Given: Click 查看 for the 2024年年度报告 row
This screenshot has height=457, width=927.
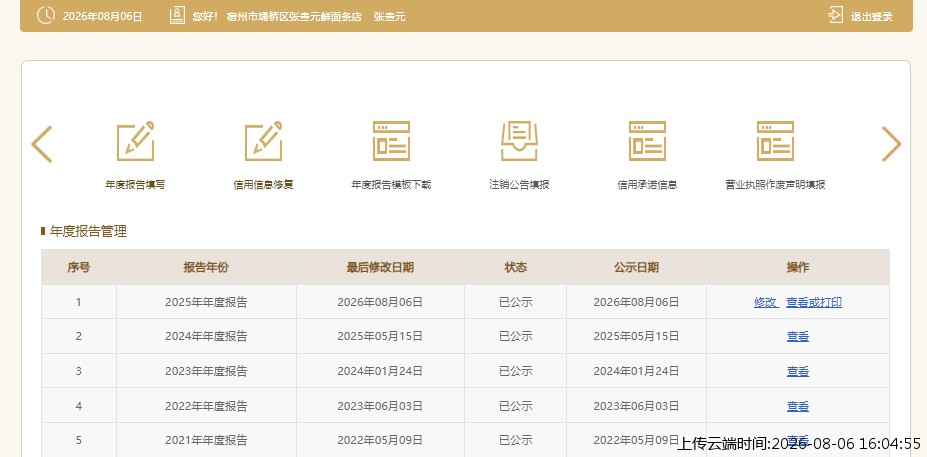Looking at the screenshot, I should tap(798, 336).
